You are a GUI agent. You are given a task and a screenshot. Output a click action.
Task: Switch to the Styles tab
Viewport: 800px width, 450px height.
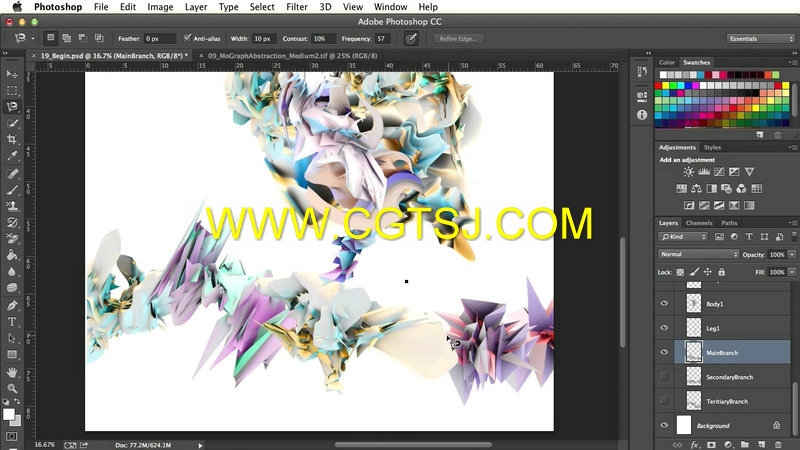pos(712,147)
